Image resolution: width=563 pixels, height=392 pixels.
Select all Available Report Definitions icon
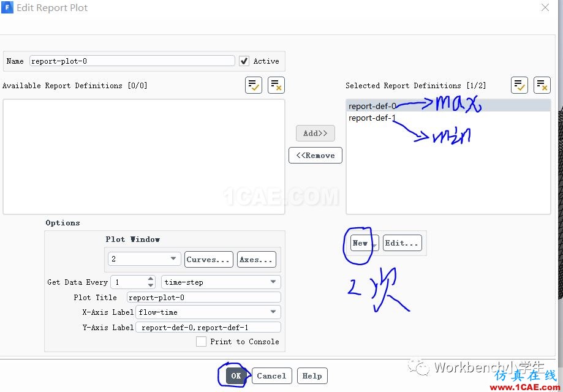pos(254,85)
